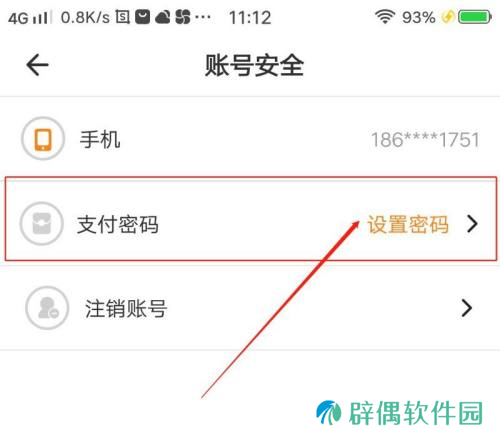Tap the cloud notification icon

163,17
